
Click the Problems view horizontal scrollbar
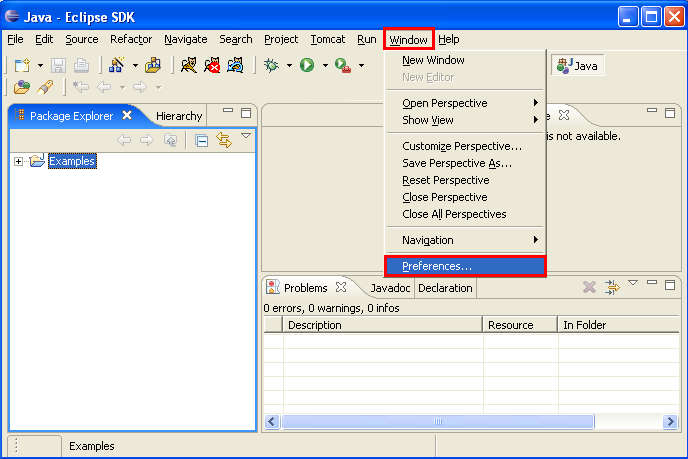click(437, 422)
